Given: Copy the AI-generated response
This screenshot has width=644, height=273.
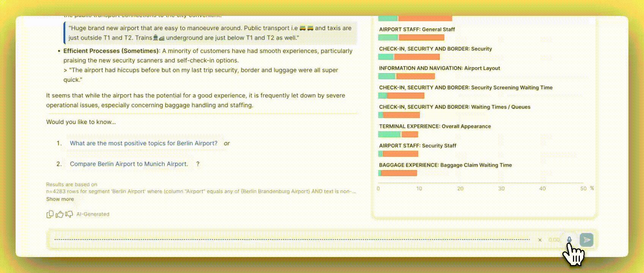Looking at the screenshot, I should [x=50, y=214].
